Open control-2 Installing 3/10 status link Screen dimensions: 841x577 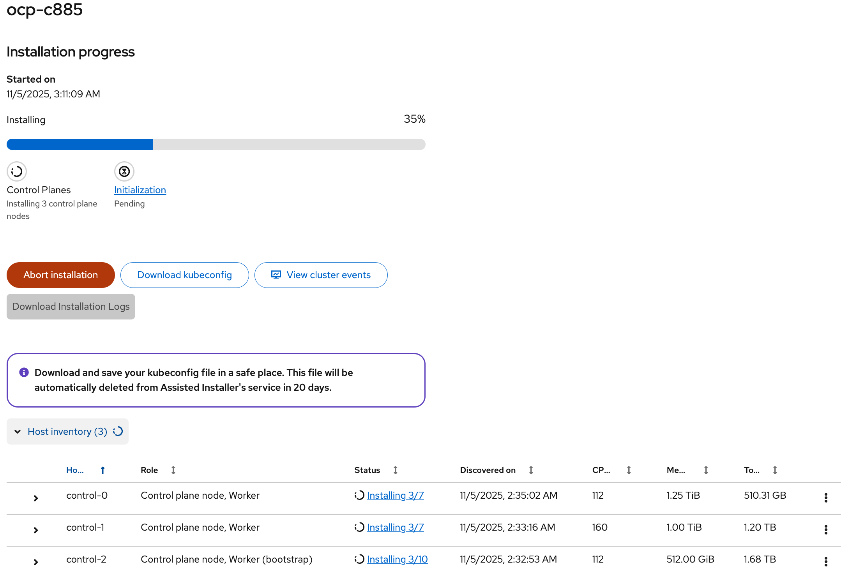point(397,559)
